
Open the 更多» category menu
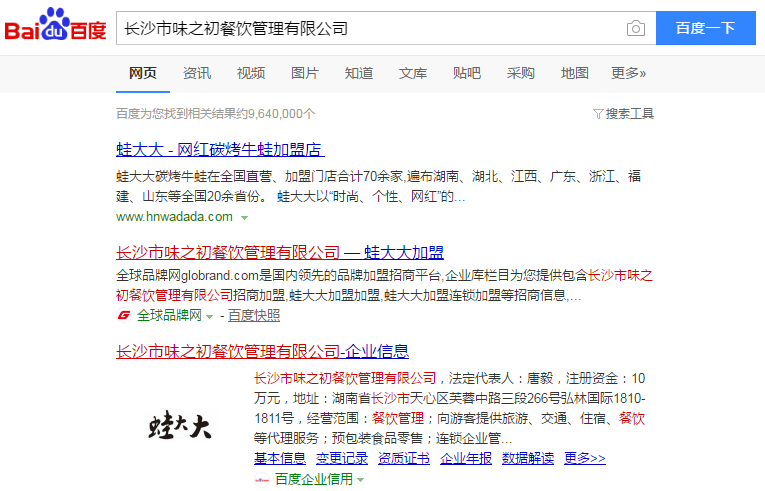coord(628,73)
